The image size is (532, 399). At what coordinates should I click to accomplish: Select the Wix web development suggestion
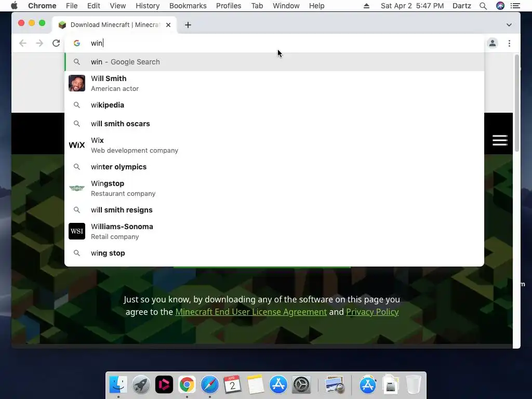pos(274,145)
